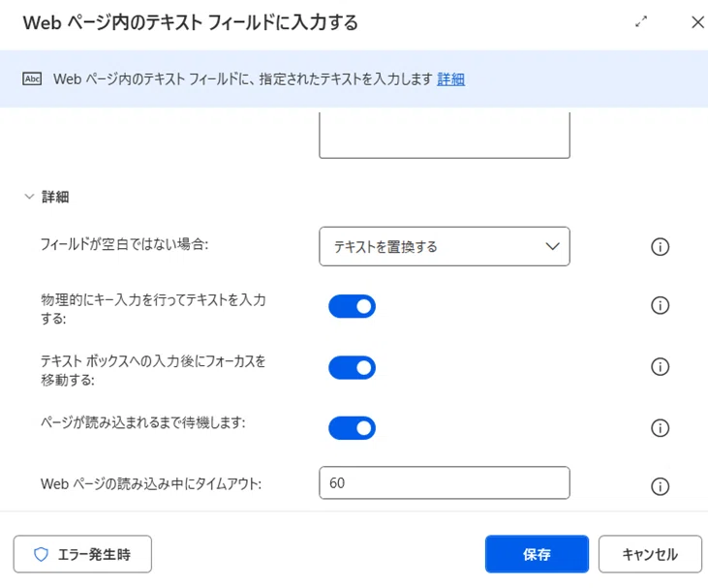Click the 保存 button
This screenshot has height=588, width=708.
click(x=537, y=554)
